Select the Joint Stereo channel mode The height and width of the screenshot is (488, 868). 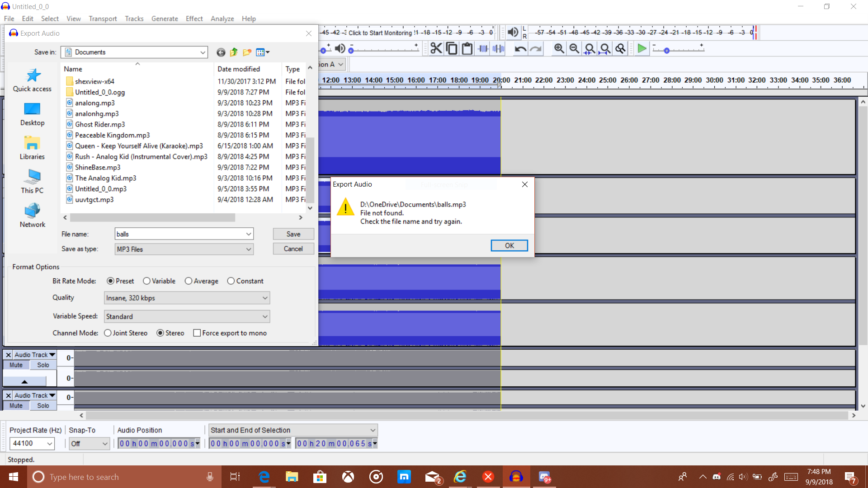click(108, 333)
